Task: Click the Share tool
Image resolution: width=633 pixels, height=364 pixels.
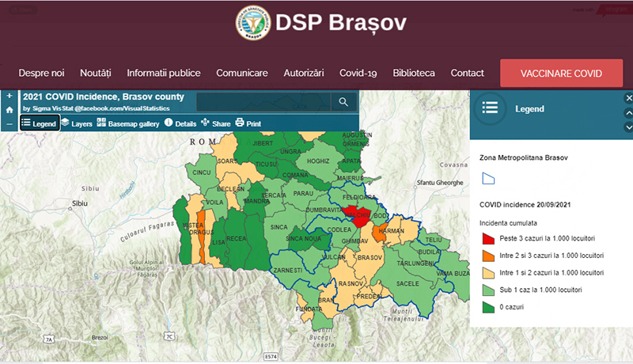Action: pos(215,123)
